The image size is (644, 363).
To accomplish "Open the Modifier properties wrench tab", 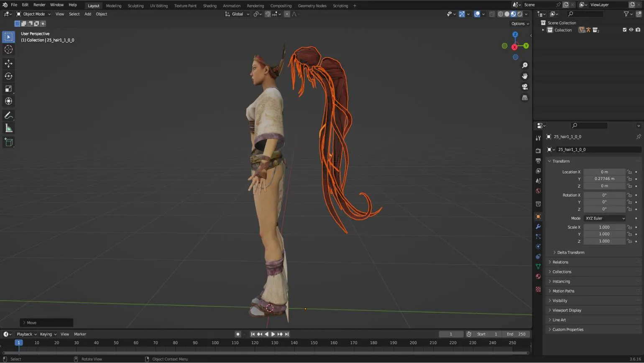I will coord(538,227).
